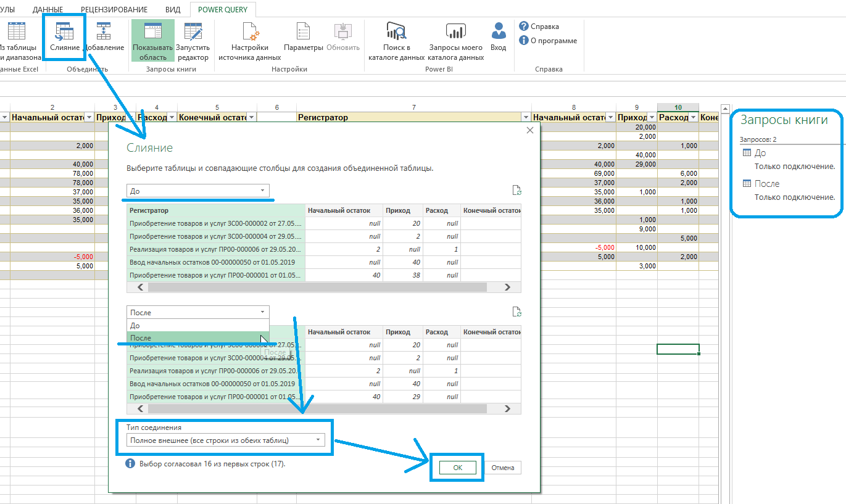Switch to the ВИД ribbon tab
Image resolution: width=846 pixels, height=504 pixels.
pos(173,10)
